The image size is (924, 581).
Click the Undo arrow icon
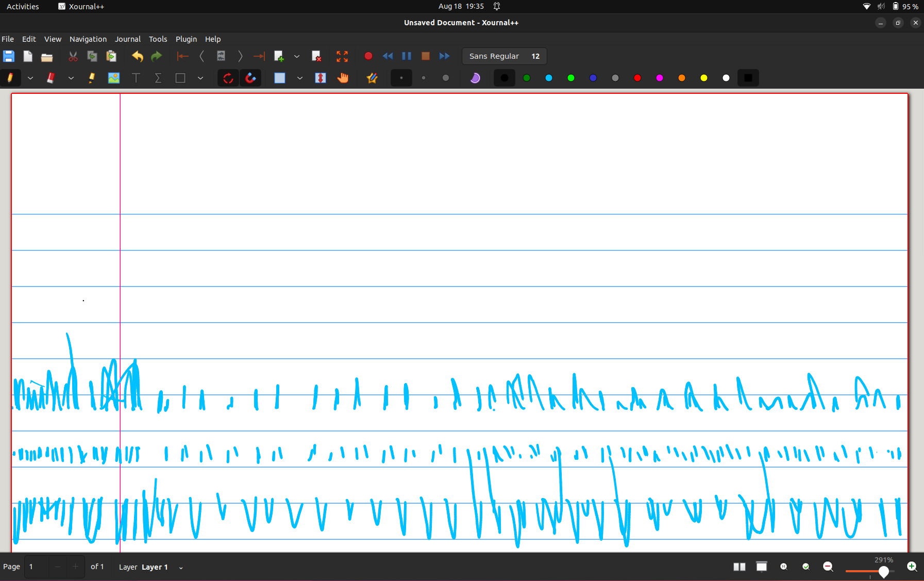point(137,56)
